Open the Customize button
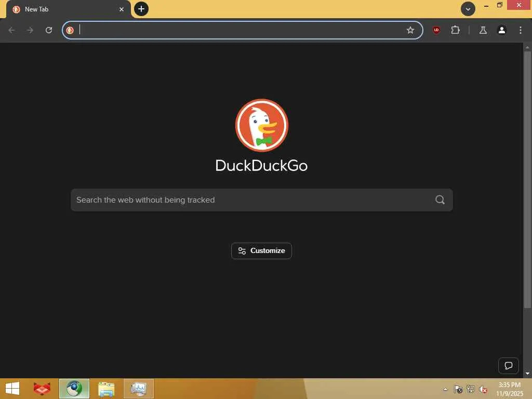This screenshot has width=532, height=399. 261,251
